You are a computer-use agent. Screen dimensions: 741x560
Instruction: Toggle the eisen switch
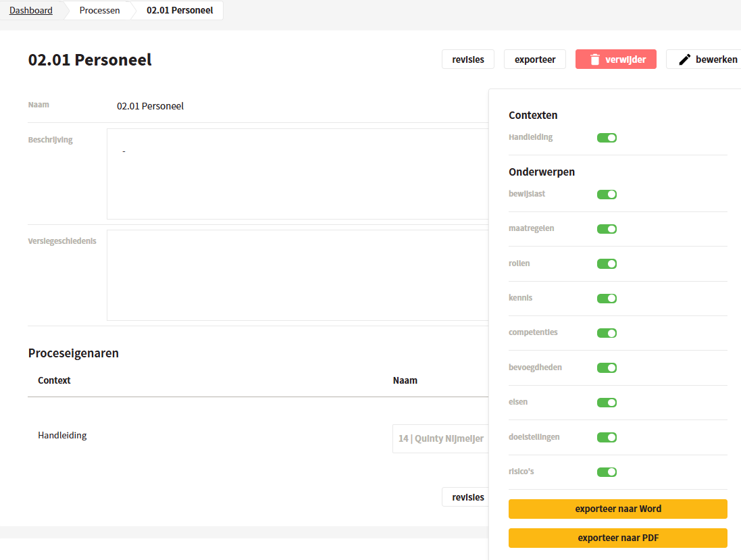[x=607, y=403]
